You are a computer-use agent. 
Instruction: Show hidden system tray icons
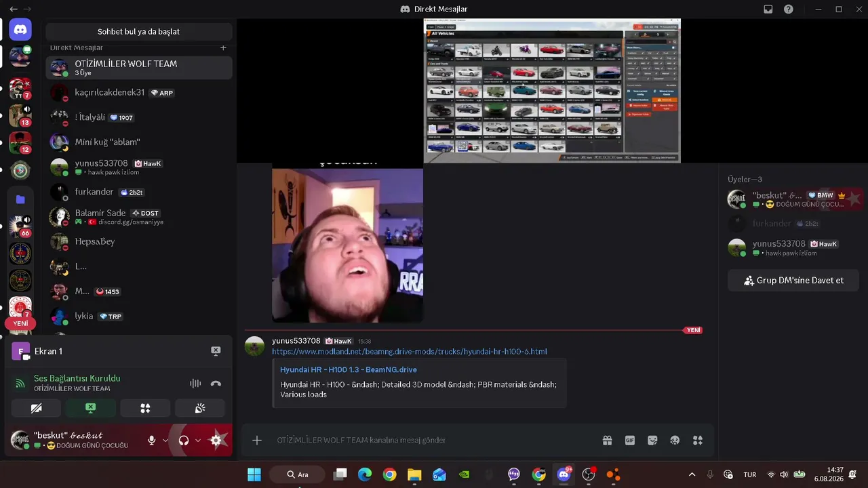(692, 474)
